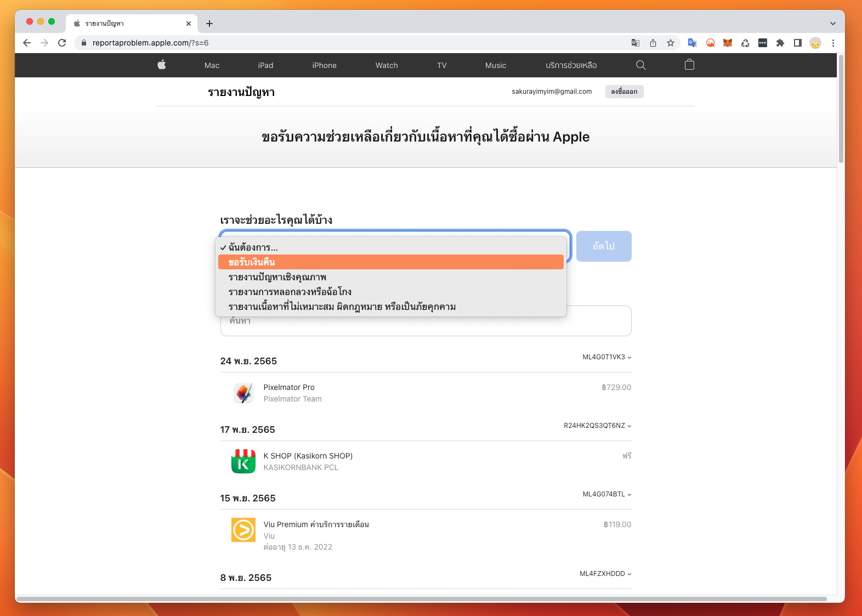Click the Pixelmator Pro app icon
Image resolution: width=862 pixels, height=616 pixels.
(243, 393)
